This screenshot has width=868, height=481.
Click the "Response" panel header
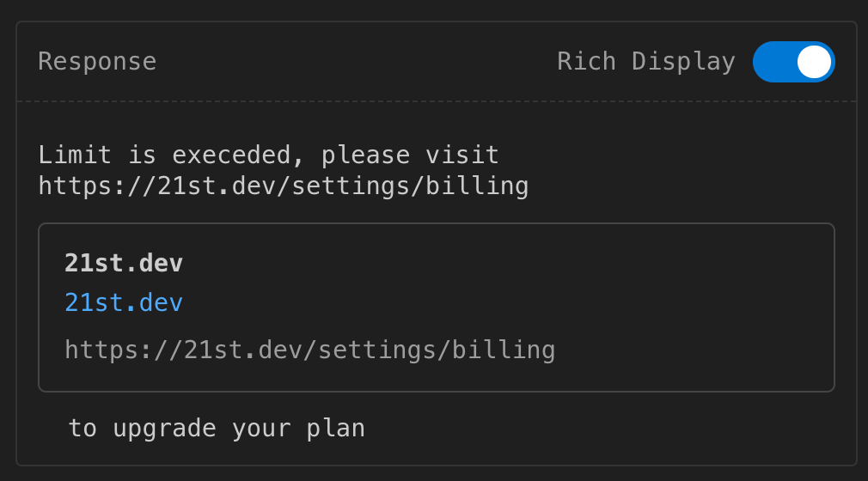pos(97,62)
